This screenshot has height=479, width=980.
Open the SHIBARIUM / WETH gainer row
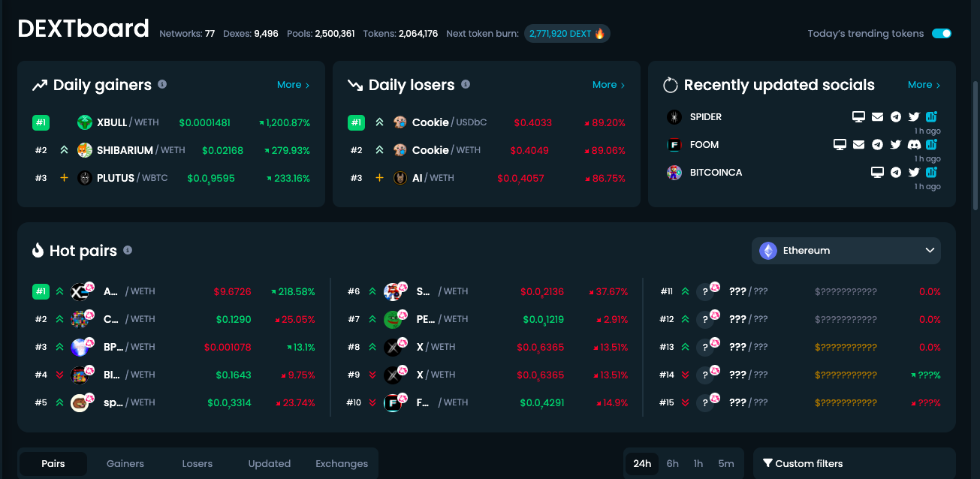171,150
